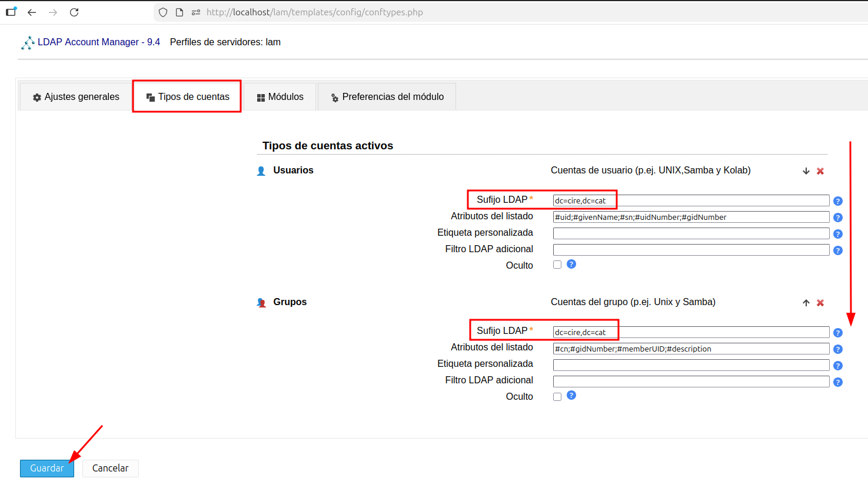Click the tracking protection shield icon

tap(162, 12)
